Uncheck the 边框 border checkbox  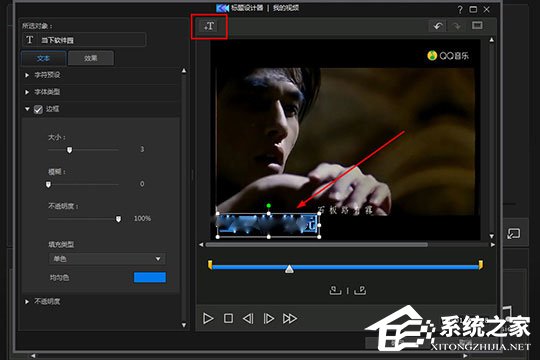38,110
